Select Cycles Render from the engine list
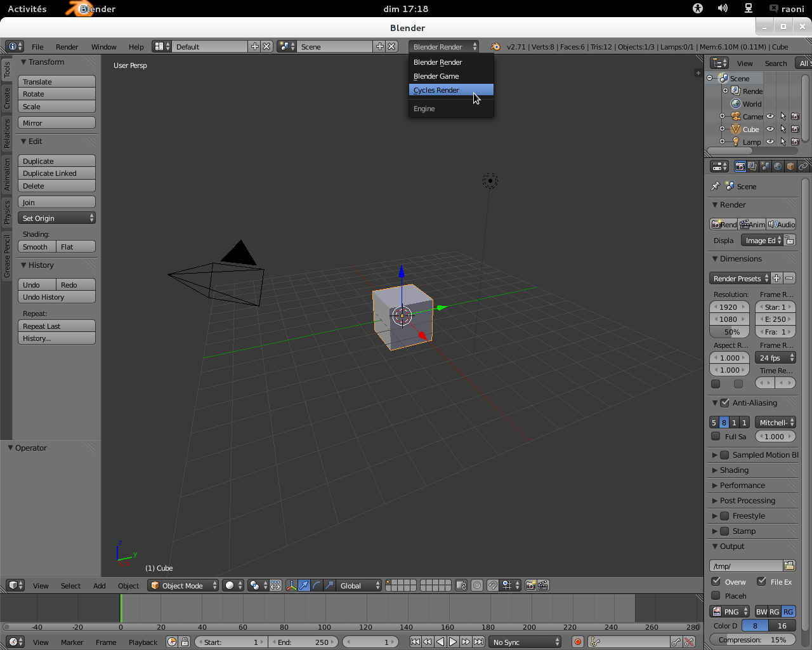Viewport: 812px width, 650px height. click(451, 90)
